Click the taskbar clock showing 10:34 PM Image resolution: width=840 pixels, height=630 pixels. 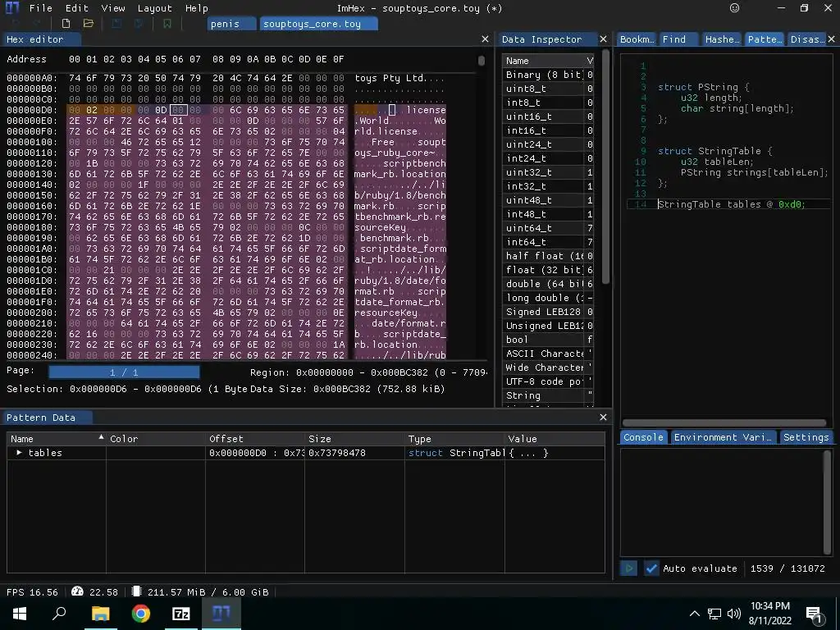click(770, 614)
